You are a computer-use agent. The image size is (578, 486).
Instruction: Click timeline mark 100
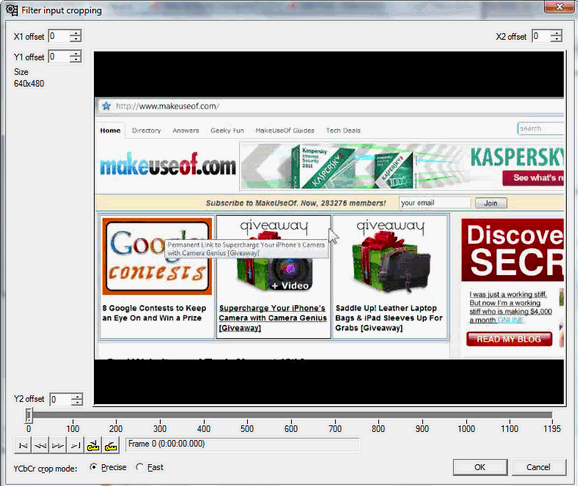(73, 428)
